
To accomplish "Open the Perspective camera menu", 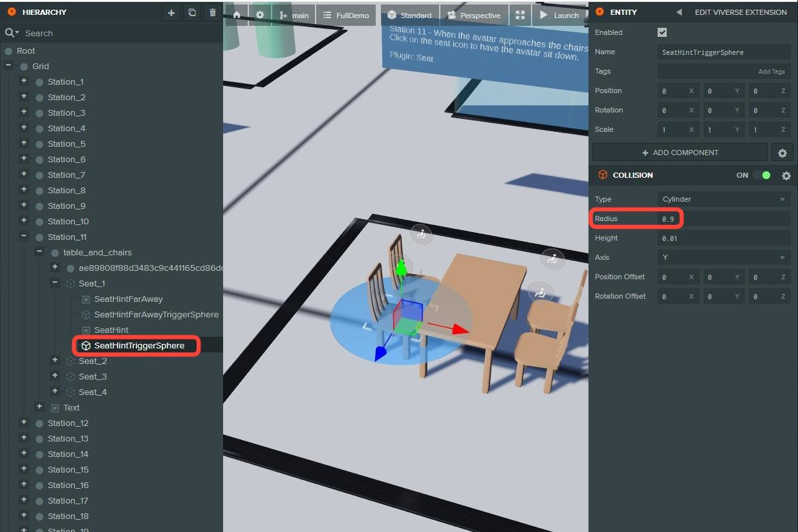I will click(474, 15).
